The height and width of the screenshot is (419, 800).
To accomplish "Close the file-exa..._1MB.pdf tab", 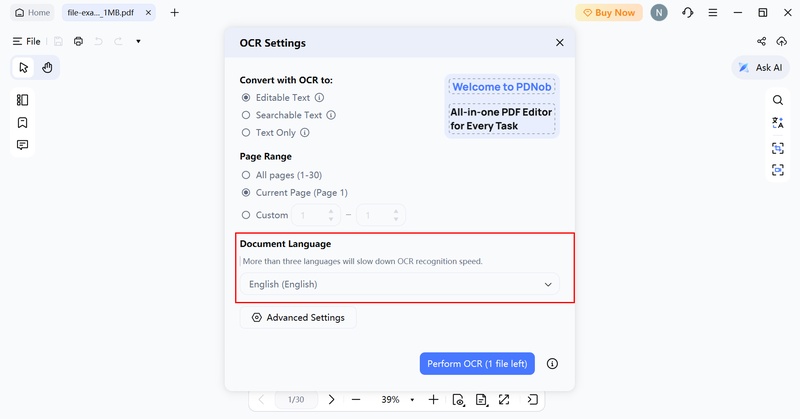I will click(148, 13).
